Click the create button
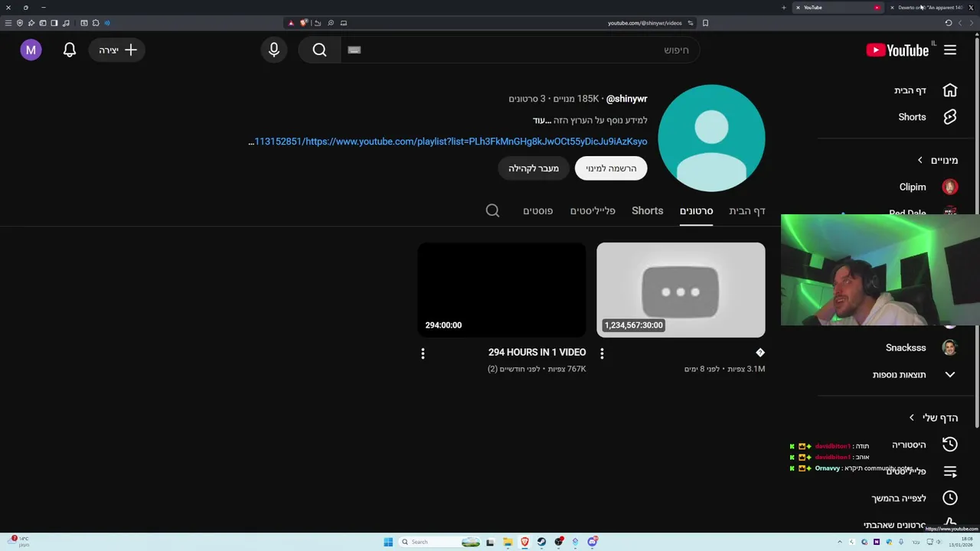 (117, 50)
